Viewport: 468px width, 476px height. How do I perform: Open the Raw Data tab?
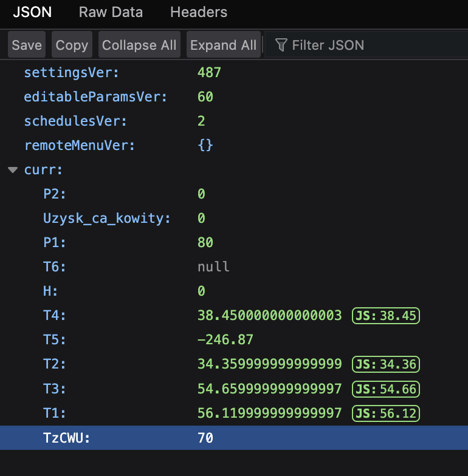pos(111,12)
